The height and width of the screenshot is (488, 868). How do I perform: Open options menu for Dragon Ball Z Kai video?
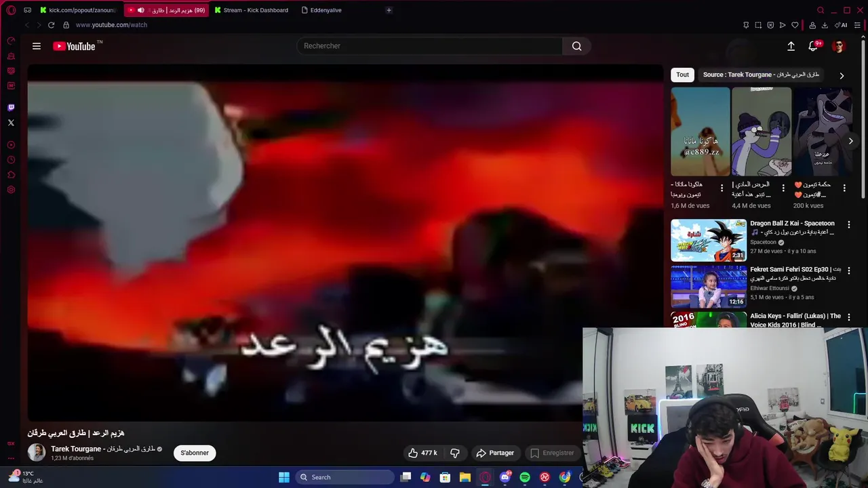pos(848,224)
